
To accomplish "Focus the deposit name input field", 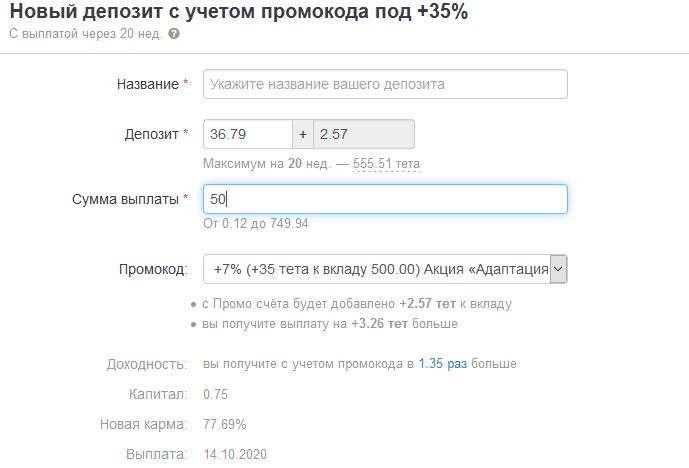I will (x=385, y=84).
